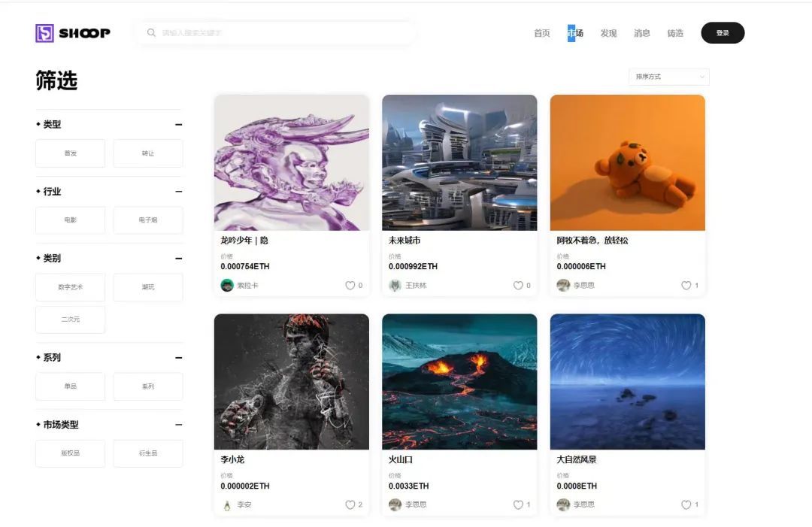Like the 龙吟少年 | 隐 card with heart icon
Image resolution: width=812 pixels, height=527 pixels.
pos(350,285)
